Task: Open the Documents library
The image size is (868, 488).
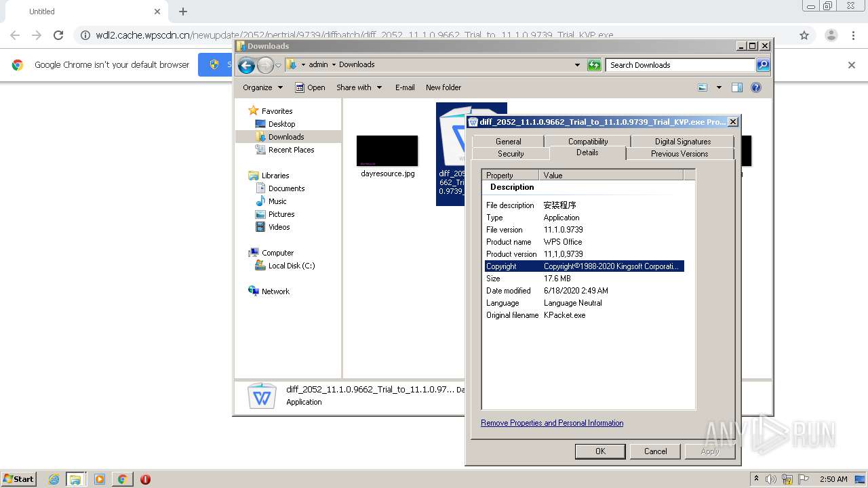Action: pyautogui.click(x=286, y=188)
